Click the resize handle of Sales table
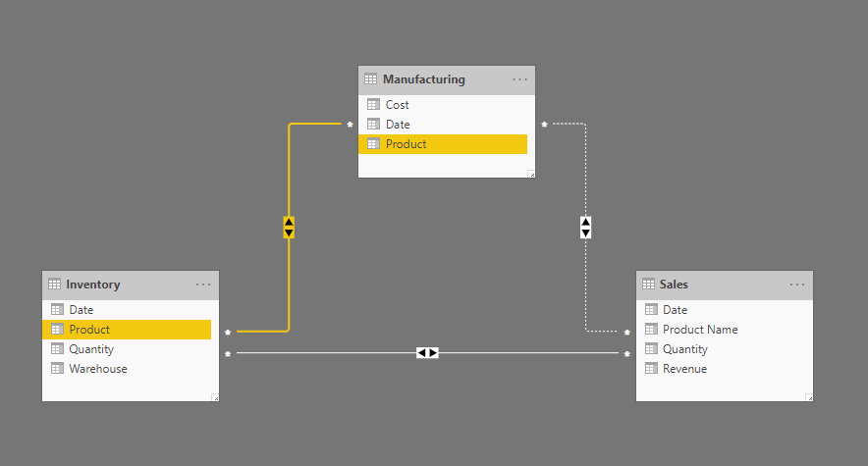The image size is (868, 466). coord(808,397)
